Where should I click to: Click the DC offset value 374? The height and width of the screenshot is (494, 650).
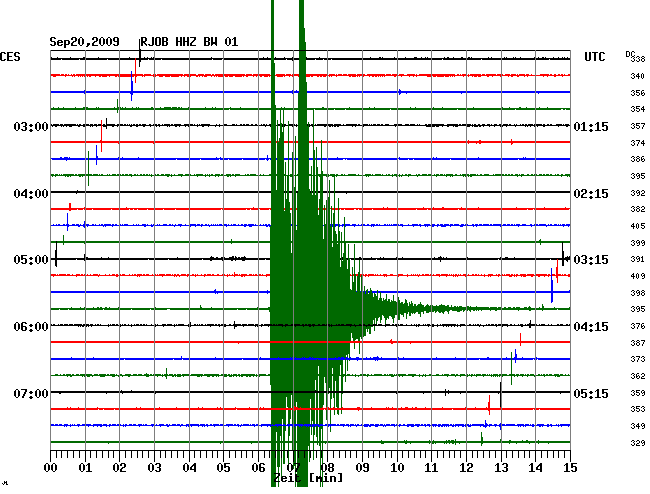(x=638, y=143)
